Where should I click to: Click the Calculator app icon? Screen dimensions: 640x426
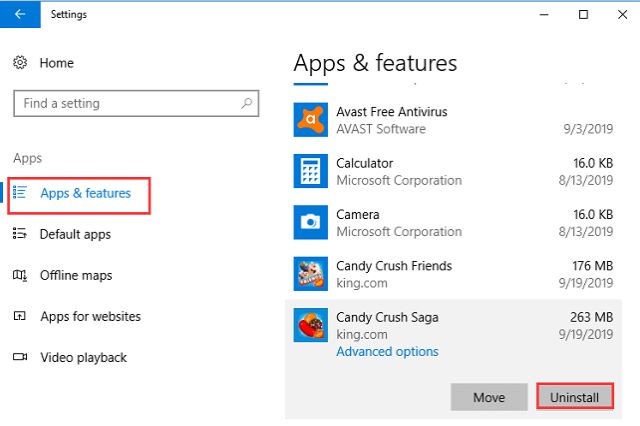[x=311, y=171]
